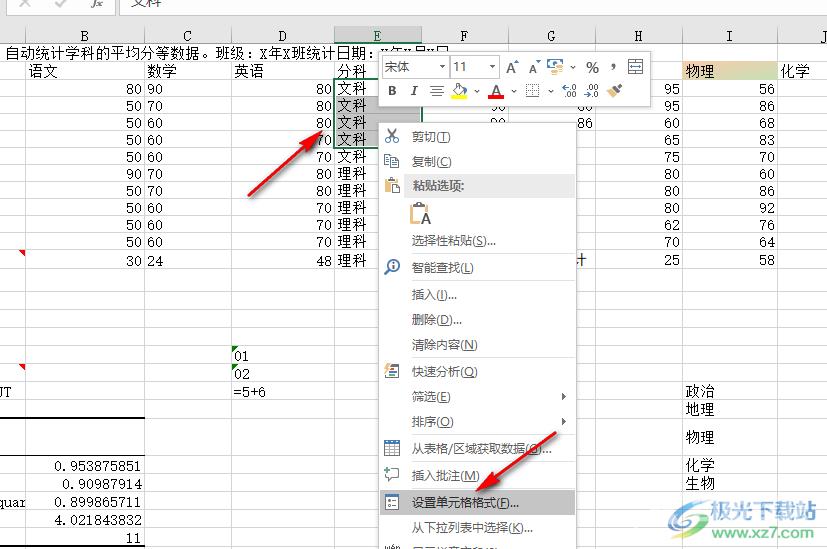827x549 pixels.
Task: Apply the red font color
Action: 496,91
